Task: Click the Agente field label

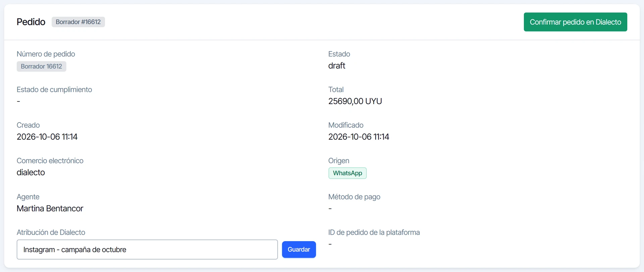Action: 28,197
